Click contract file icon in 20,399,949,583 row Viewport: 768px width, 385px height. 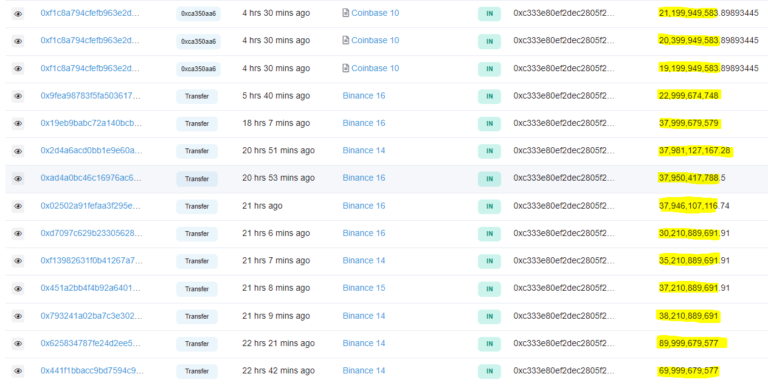pos(345,40)
